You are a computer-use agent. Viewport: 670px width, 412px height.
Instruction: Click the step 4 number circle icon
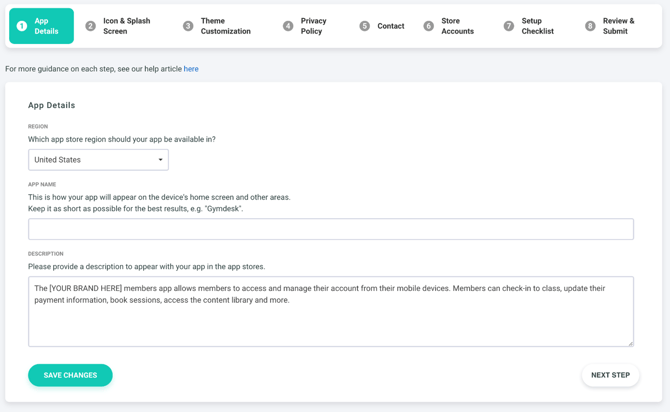(x=288, y=26)
